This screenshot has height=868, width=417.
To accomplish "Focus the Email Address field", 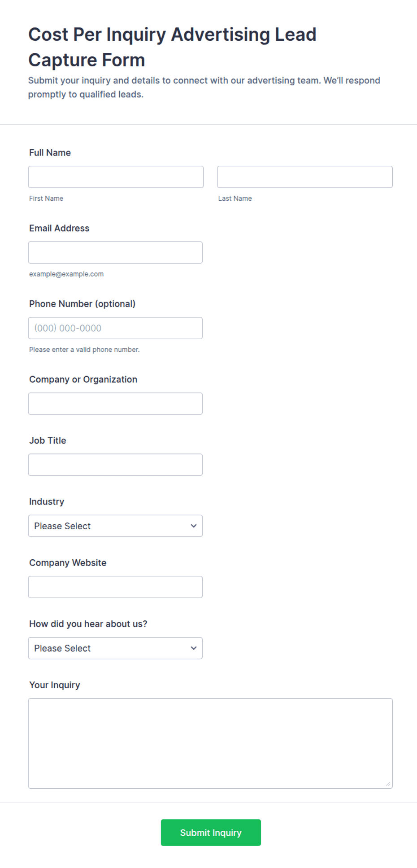I will [x=115, y=253].
